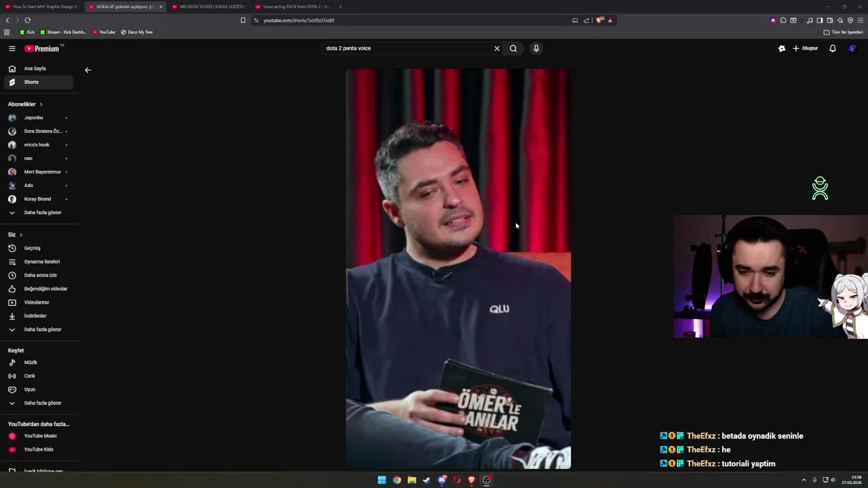Image resolution: width=868 pixels, height=488 pixels.
Task: Switch to Voice acting PUCK tab
Action: pos(292,7)
